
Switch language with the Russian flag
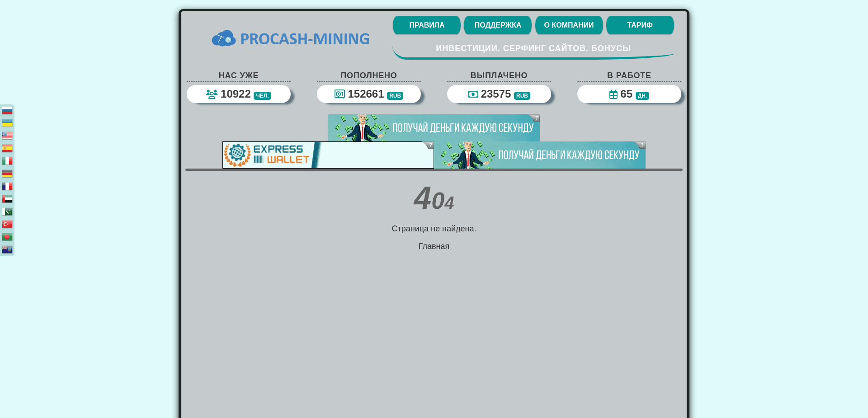click(x=7, y=110)
